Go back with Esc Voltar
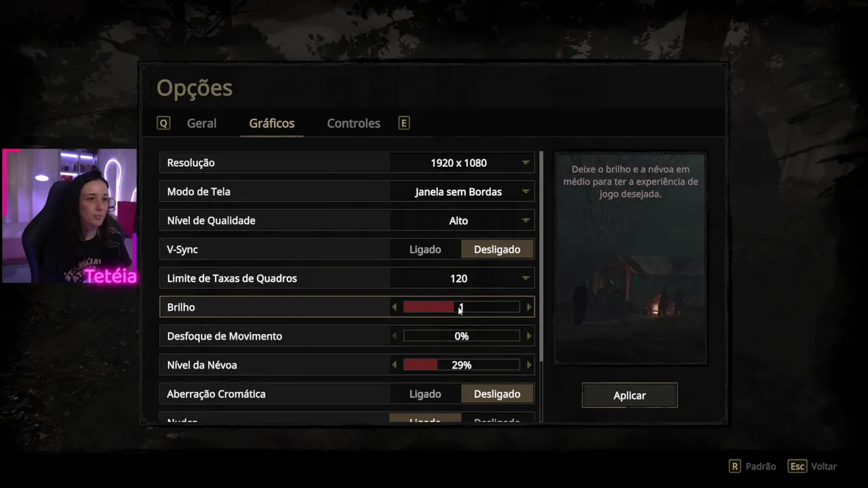This screenshot has width=868, height=488. [x=812, y=466]
